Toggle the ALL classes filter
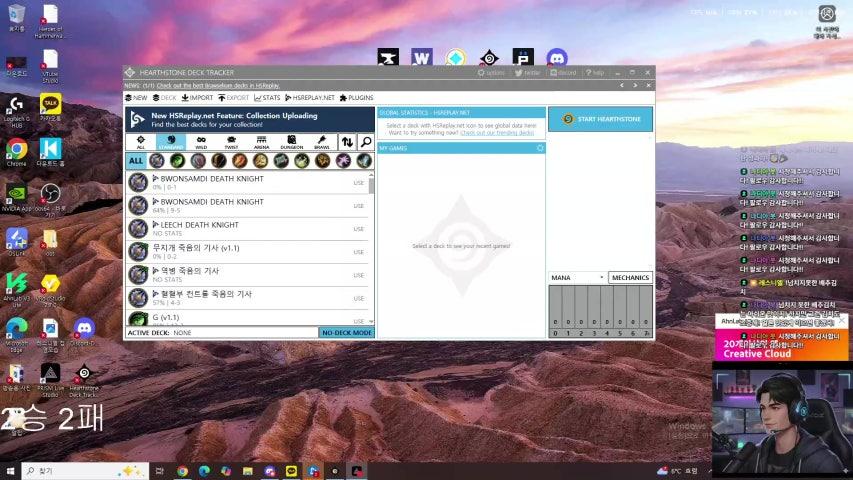Screen dimensions: 853x480 136,161
